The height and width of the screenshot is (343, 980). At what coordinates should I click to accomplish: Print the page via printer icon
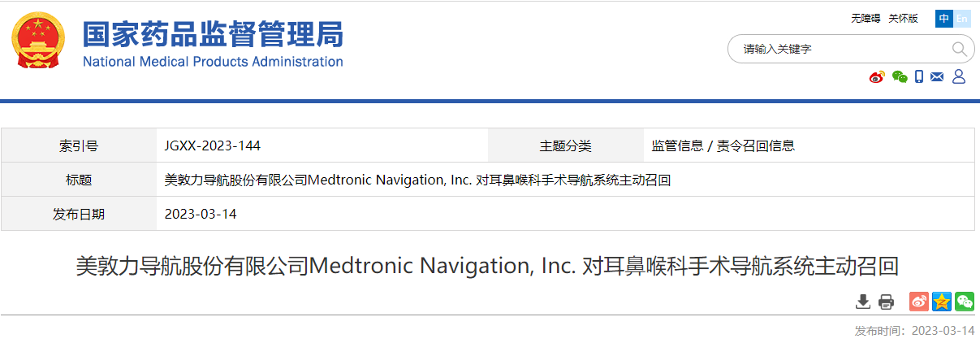[x=886, y=302]
